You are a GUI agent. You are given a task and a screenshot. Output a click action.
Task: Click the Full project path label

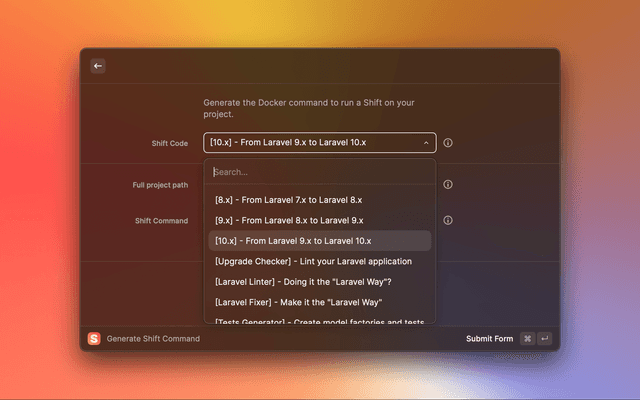pos(160,185)
